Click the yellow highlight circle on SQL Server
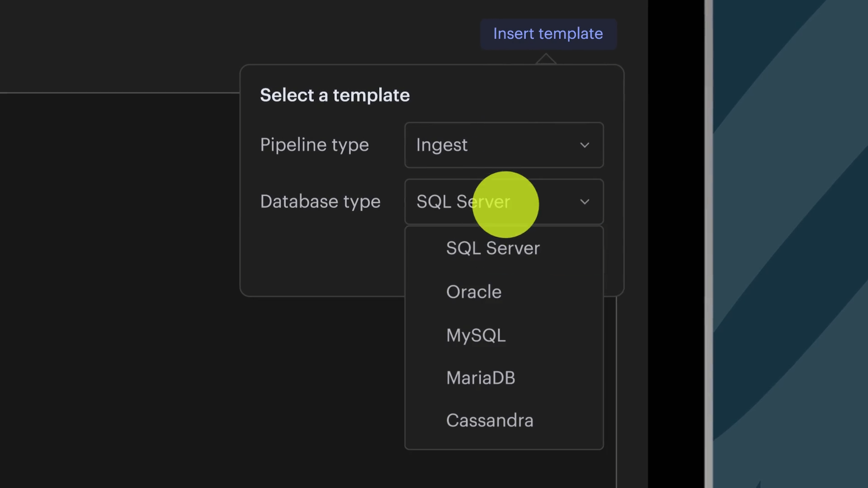Image resolution: width=868 pixels, height=488 pixels. click(505, 204)
